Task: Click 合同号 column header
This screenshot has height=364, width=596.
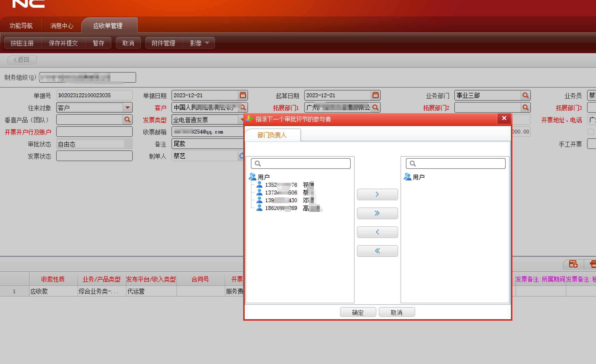Action: tap(201, 279)
